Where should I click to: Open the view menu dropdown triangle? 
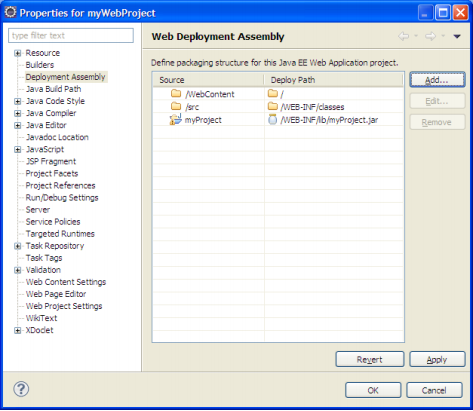457,36
